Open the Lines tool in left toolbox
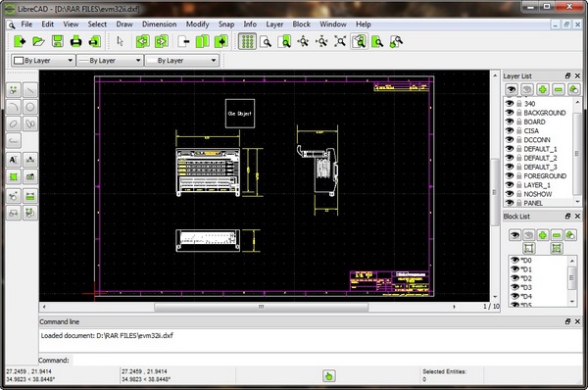 (x=30, y=90)
